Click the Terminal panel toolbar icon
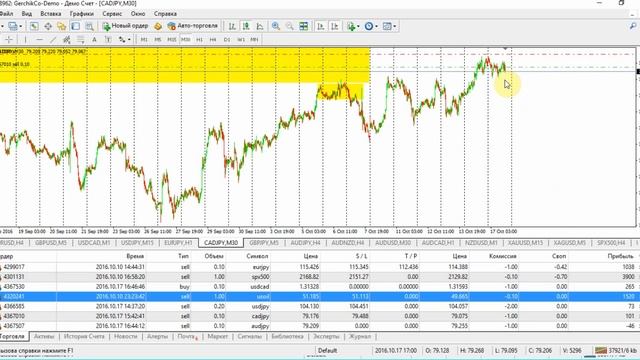 point(76,26)
